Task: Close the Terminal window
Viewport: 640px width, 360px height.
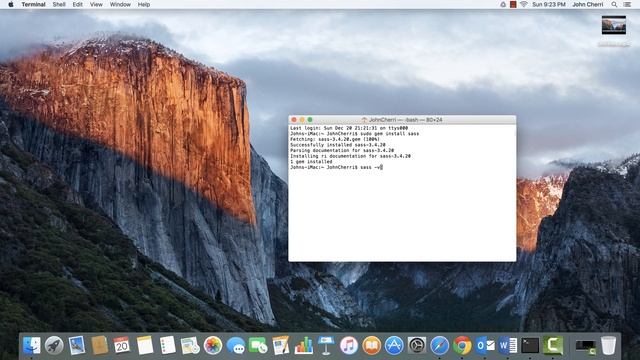Action: pos(294,120)
